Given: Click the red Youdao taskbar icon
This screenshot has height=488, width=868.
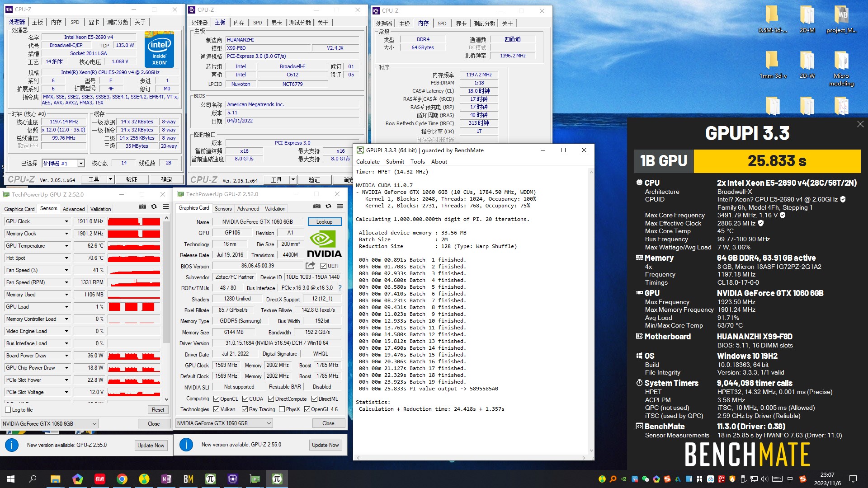Looking at the screenshot, I should (x=99, y=479).
